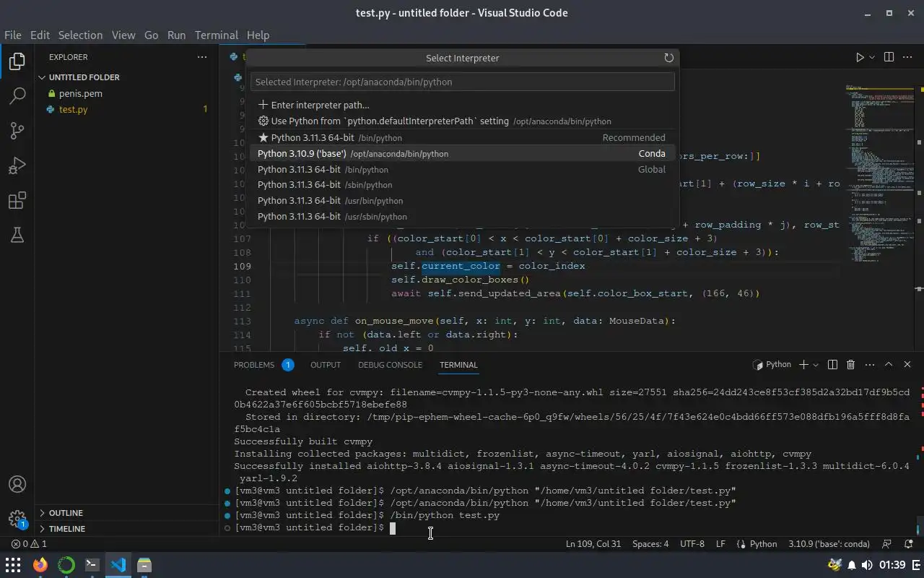Open the run options dropdown arrow
Image resolution: width=924 pixels, height=578 pixels.
tap(872, 57)
